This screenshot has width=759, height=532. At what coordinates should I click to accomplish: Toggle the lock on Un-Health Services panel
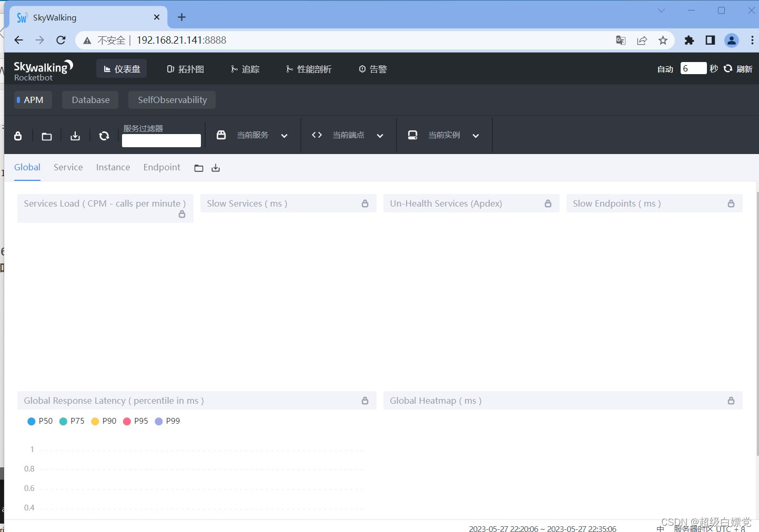pyautogui.click(x=548, y=203)
